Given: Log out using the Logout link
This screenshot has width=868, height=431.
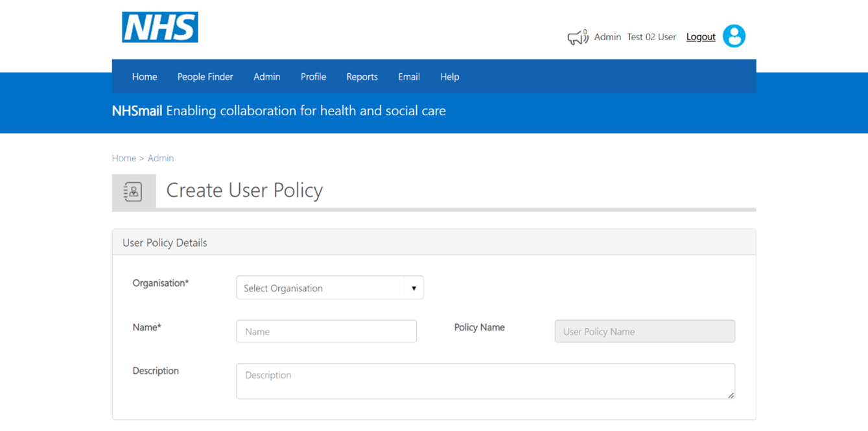Looking at the screenshot, I should coord(701,37).
